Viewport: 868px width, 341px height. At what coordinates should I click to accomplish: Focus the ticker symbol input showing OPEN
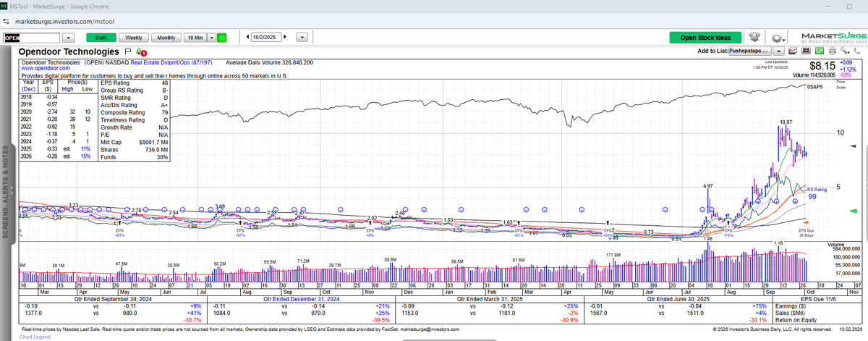coord(32,38)
